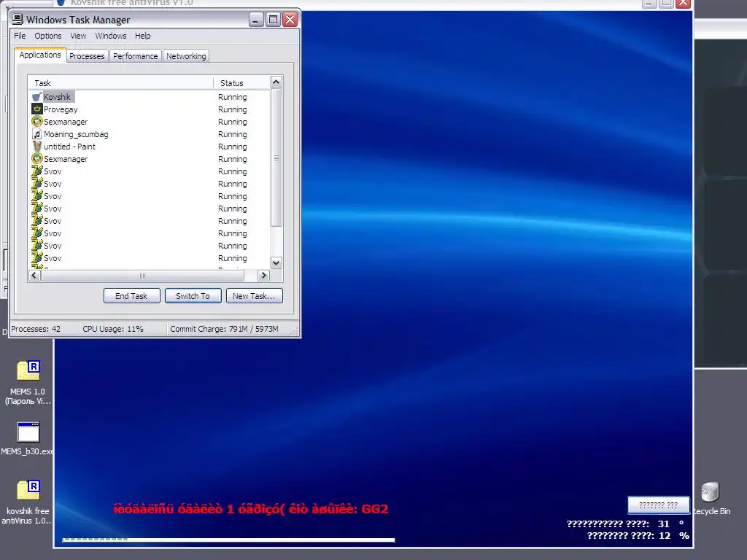The width and height of the screenshot is (747, 560).
Task: Click the Running status of Moaning_scumbag row
Action: [x=233, y=134]
